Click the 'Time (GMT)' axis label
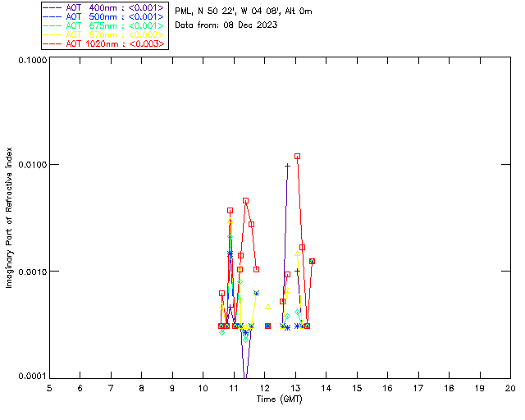The image size is (525, 420). [x=279, y=399]
